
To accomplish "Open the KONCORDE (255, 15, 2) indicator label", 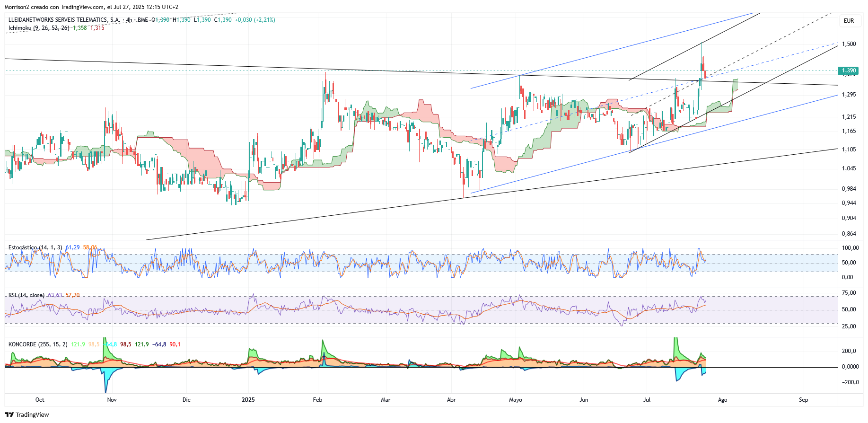I will [x=38, y=344].
